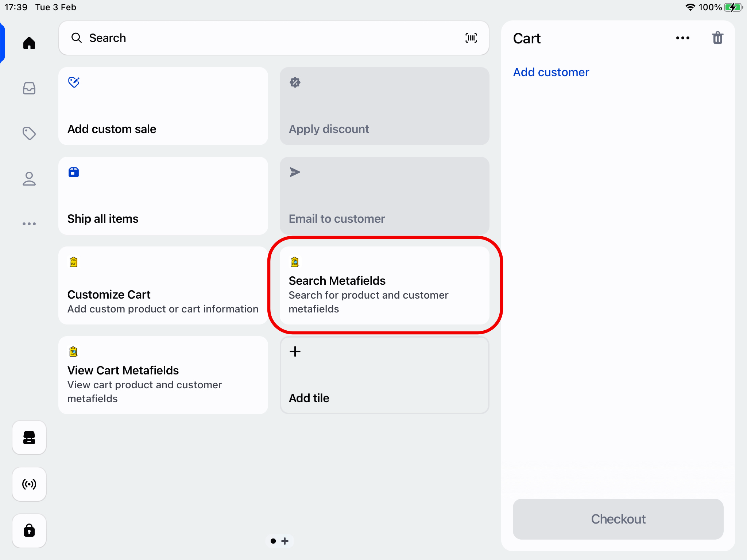Expand sidebar More menu dots
The height and width of the screenshot is (560, 747).
click(29, 223)
